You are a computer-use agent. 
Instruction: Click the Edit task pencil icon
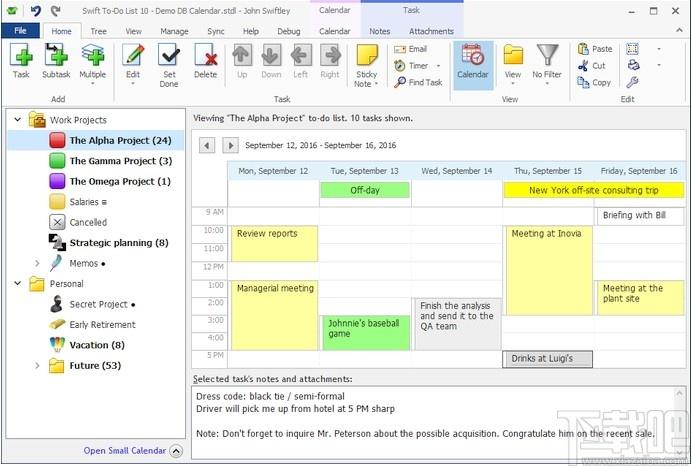133,56
